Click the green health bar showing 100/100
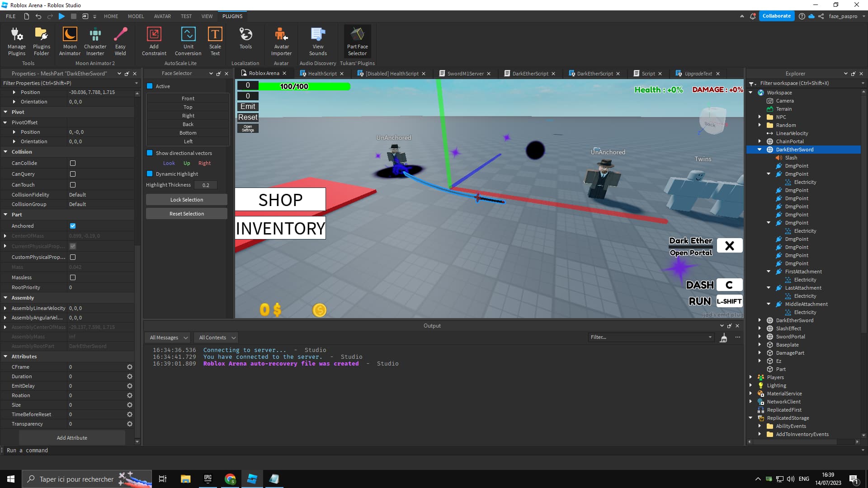868x488 pixels. click(x=304, y=86)
